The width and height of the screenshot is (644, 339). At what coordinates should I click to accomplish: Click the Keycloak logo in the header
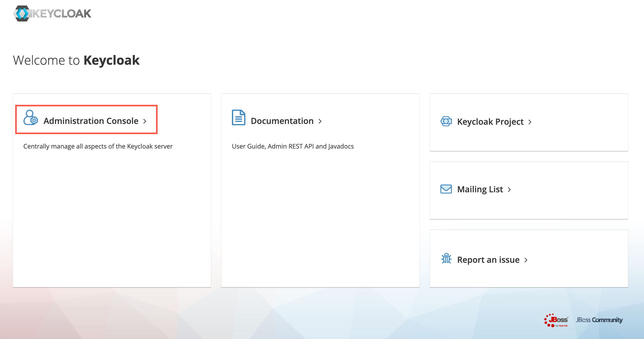pos(52,13)
